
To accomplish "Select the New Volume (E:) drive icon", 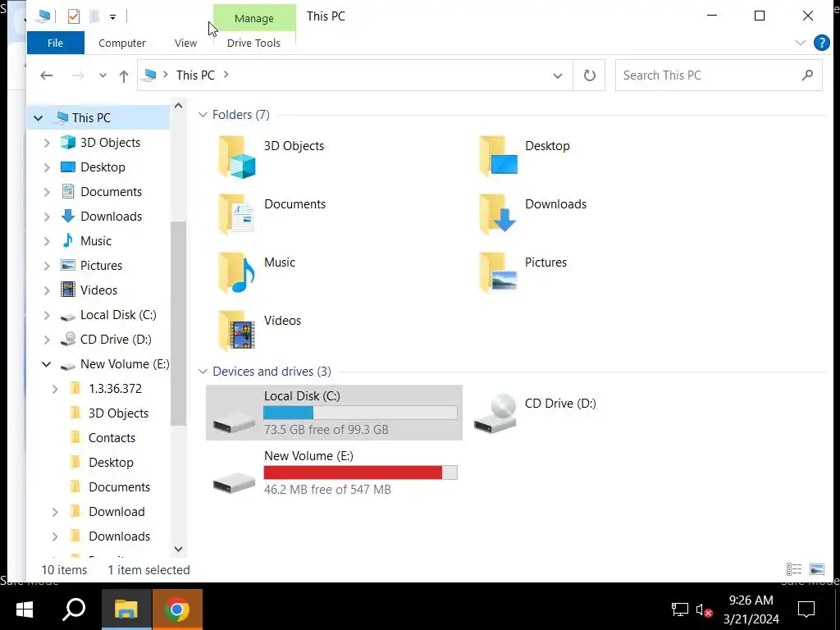I will 234,483.
